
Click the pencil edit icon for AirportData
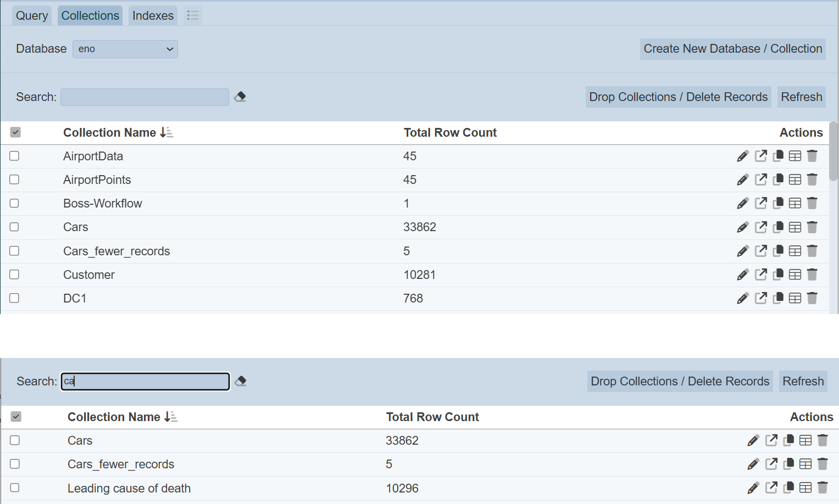(x=742, y=156)
